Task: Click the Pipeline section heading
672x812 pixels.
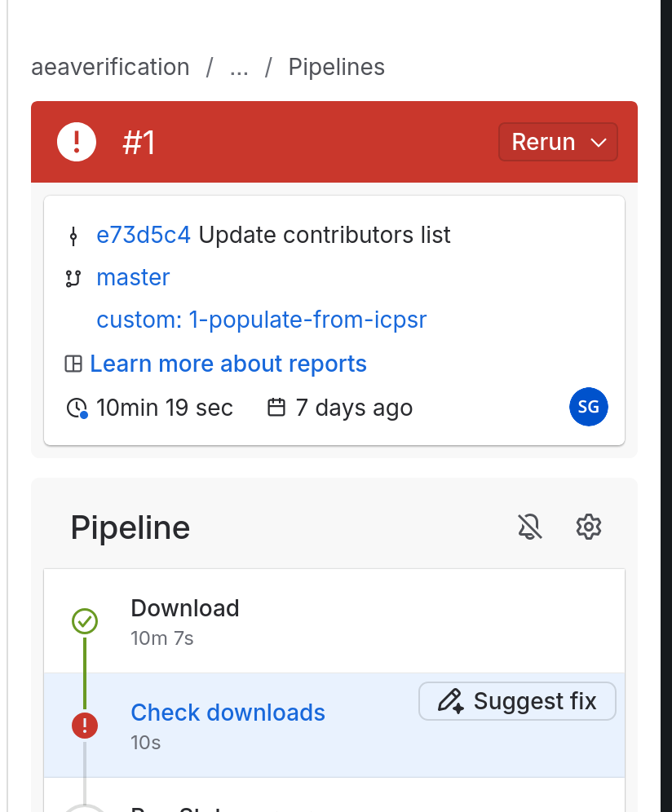Action: pyautogui.click(x=130, y=527)
